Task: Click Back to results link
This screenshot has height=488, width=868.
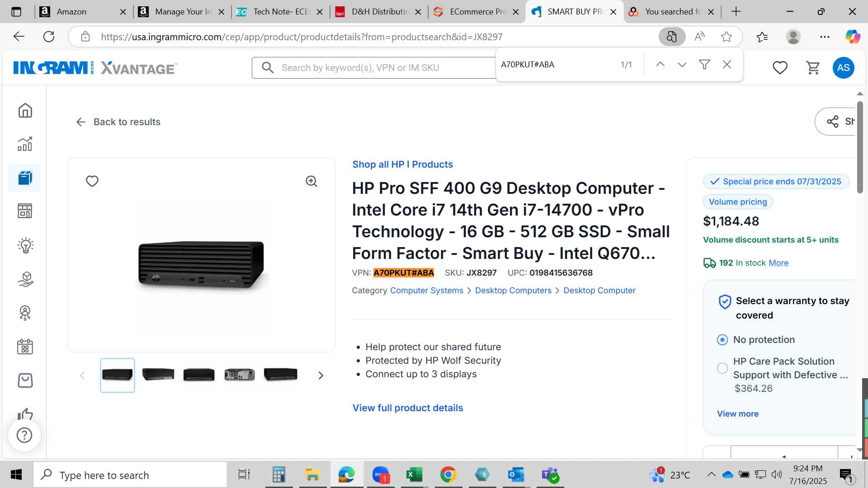Action: click(x=118, y=122)
